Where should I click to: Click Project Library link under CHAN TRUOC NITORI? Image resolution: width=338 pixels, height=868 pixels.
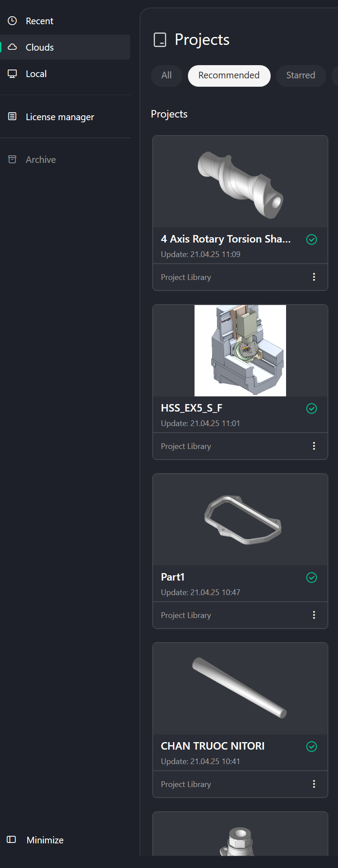click(x=186, y=784)
